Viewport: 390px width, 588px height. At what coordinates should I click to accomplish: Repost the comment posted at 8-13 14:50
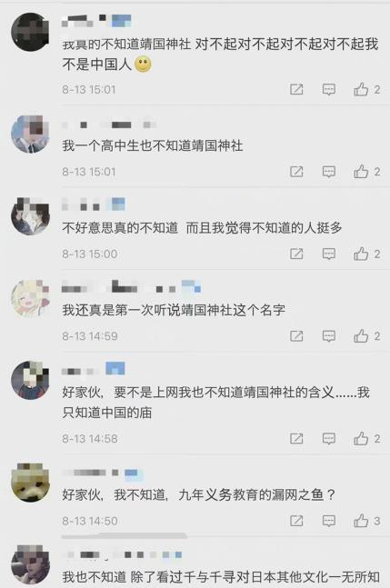click(296, 521)
